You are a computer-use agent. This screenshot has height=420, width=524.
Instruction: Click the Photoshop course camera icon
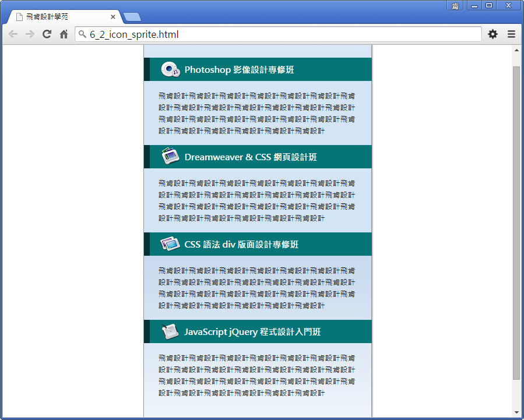point(170,69)
